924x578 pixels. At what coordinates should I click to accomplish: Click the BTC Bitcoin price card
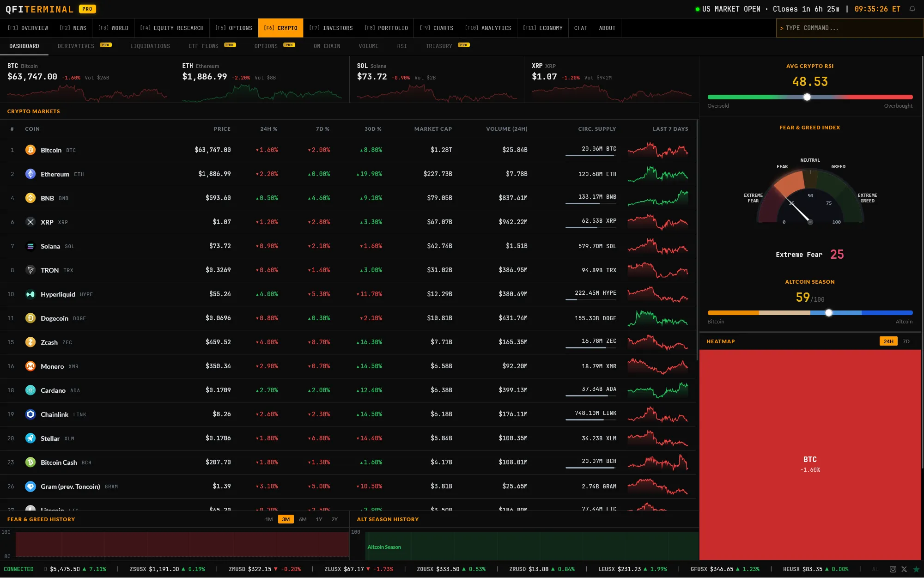pos(87,79)
